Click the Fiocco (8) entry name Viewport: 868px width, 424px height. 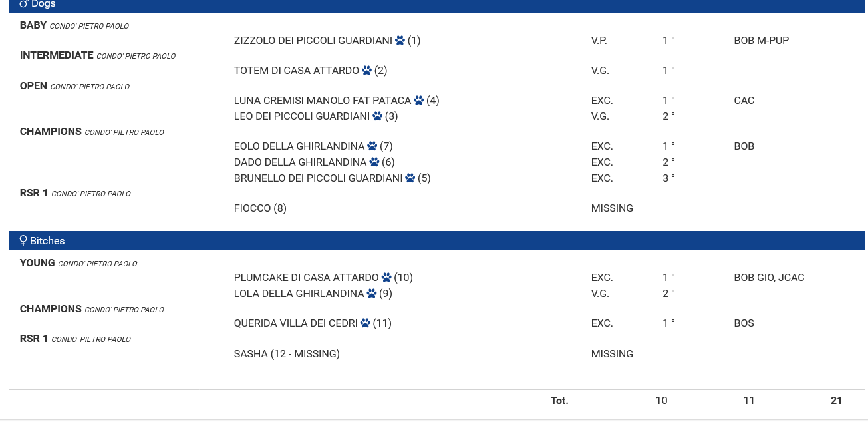coord(260,208)
